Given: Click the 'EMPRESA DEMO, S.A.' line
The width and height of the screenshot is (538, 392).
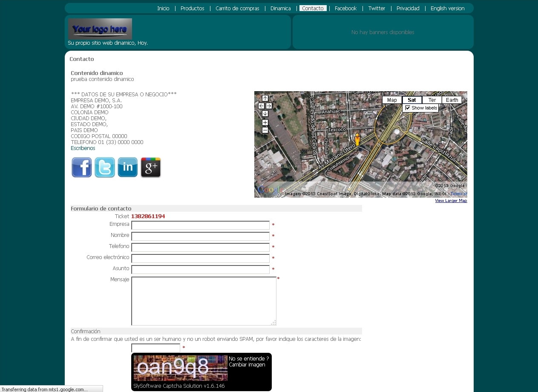Looking at the screenshot, I should tap(96, 101).
